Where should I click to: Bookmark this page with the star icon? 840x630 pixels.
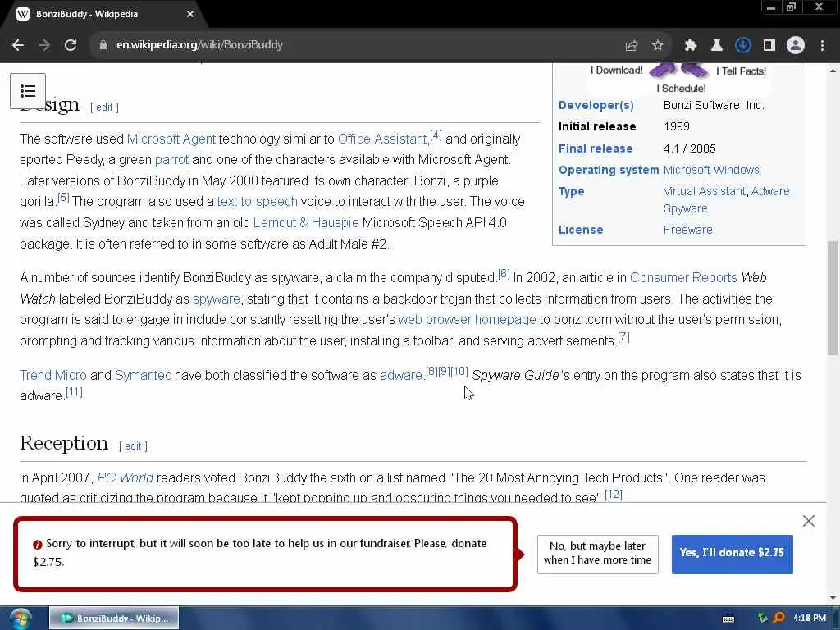[x=658, y=46]
